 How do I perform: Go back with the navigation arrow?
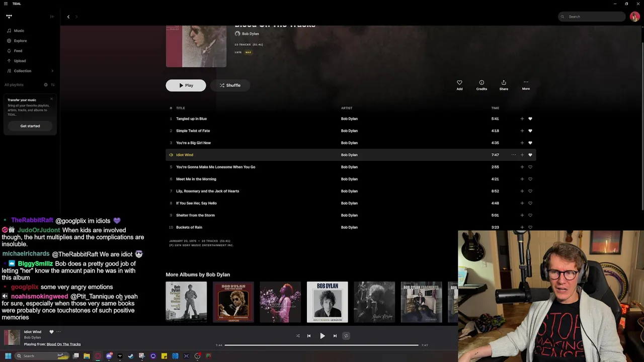coord(68,17)
